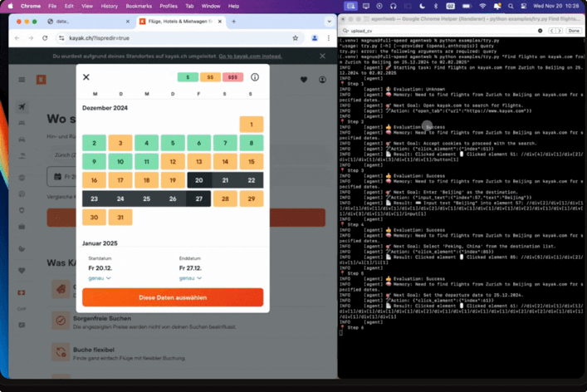Open Kayak saved trips heart icon
The image size is (587, 392).
click(304, 80)
